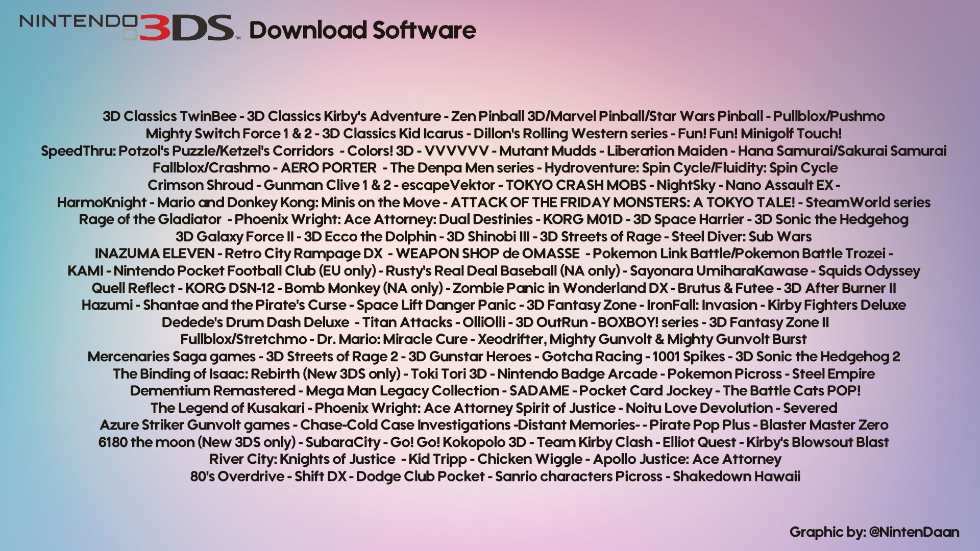Click 'Toki Tori 3D' title
980x551 pixels.
pos(449,374)
